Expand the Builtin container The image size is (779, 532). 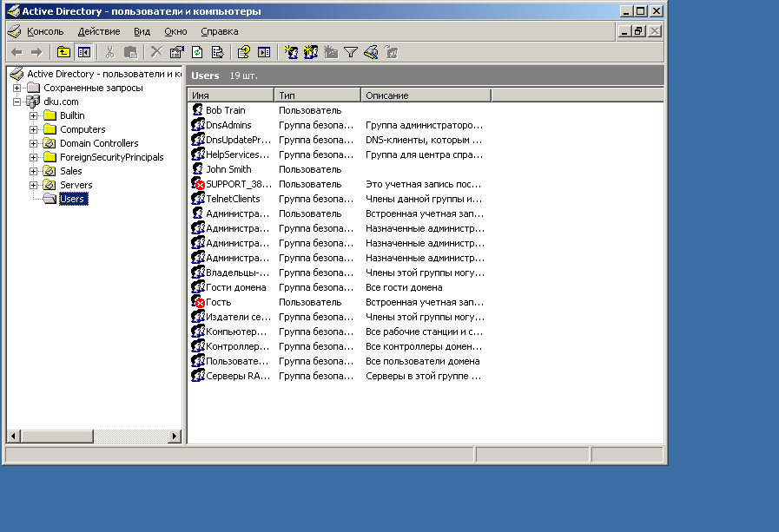tap(33, 115)
